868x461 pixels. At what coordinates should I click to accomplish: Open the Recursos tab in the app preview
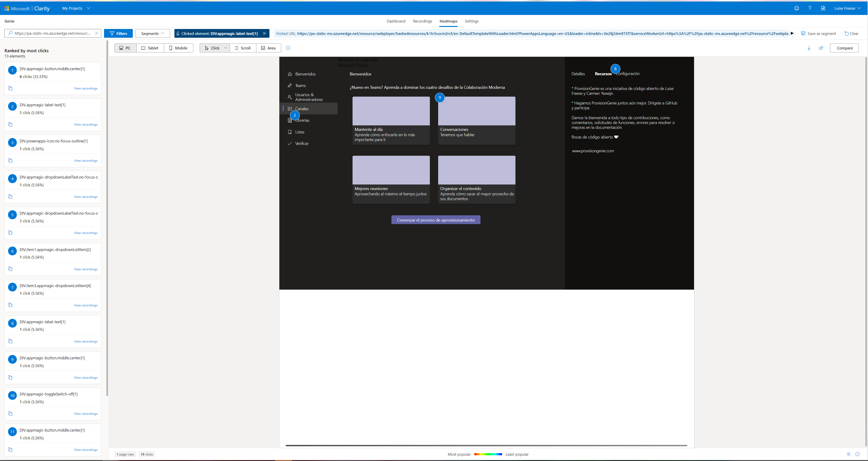click(603, 74)
